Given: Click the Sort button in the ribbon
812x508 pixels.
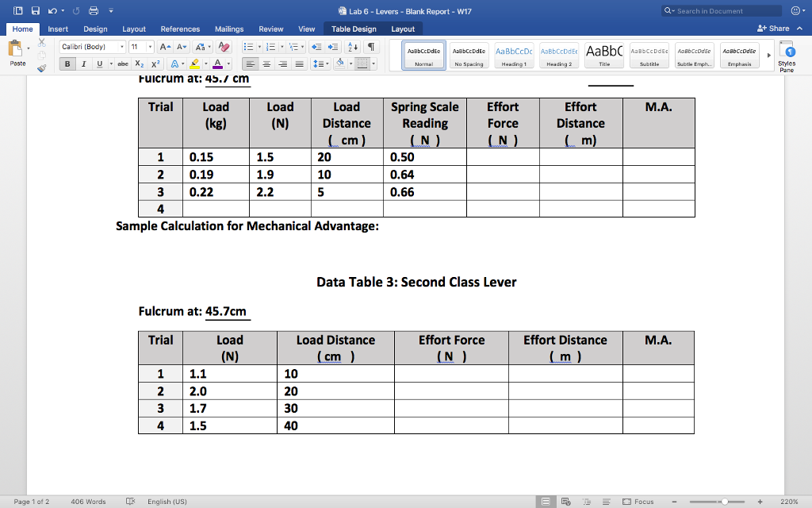Looking at the screenshot, I should pyautogui.click(x=352, y=48).
